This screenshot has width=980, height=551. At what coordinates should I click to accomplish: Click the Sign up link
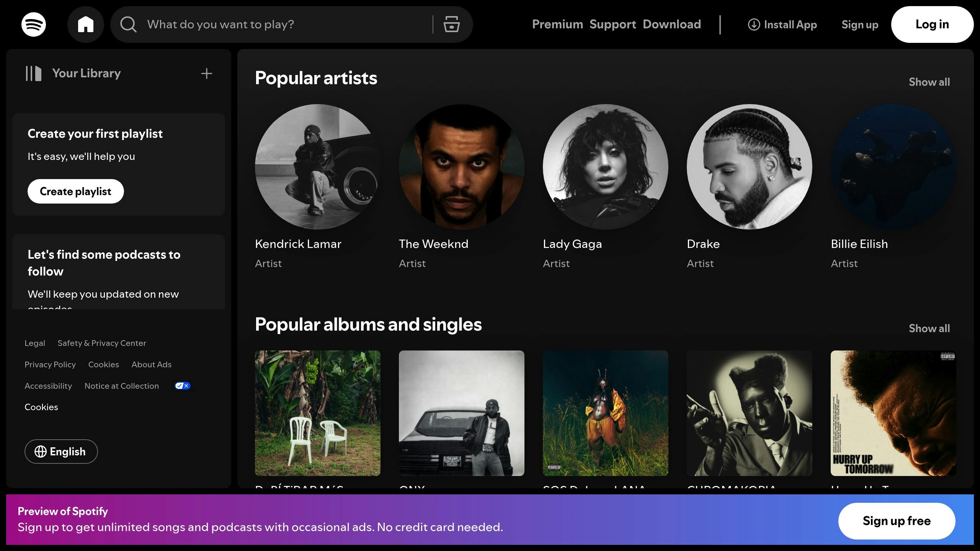pos(860,24)
